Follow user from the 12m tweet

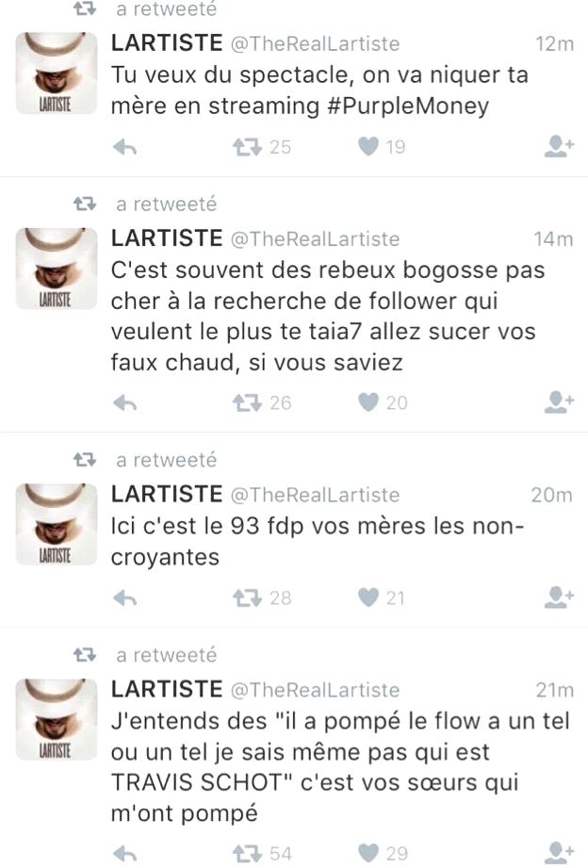pos(559,147)
